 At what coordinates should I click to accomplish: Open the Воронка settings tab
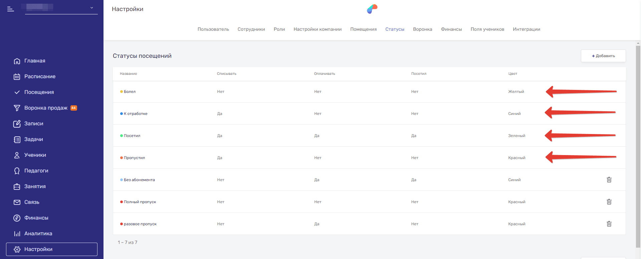tap(422, 29)
